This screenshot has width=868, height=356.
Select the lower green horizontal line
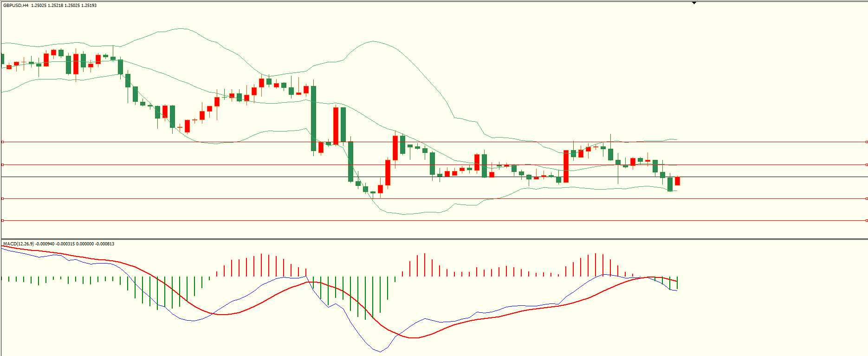[434, 198]
